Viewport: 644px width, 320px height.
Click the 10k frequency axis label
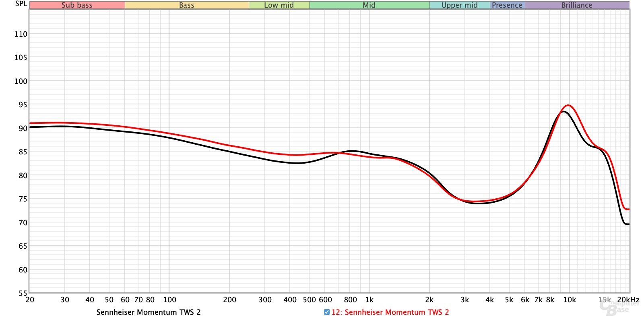(570, 299)
